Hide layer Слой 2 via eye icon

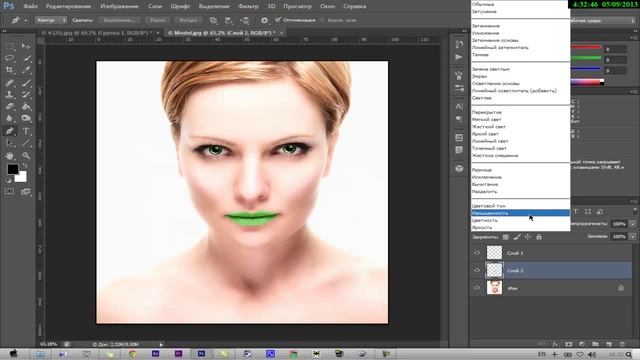477,270
